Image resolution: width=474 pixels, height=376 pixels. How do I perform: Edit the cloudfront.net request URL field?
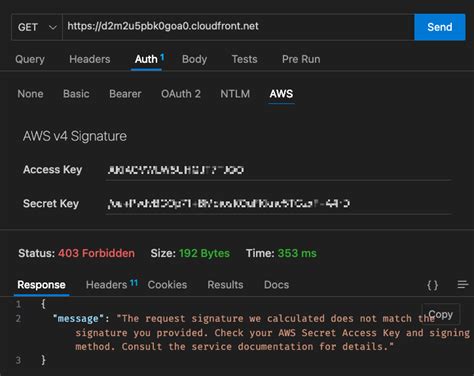coord(238,27)
